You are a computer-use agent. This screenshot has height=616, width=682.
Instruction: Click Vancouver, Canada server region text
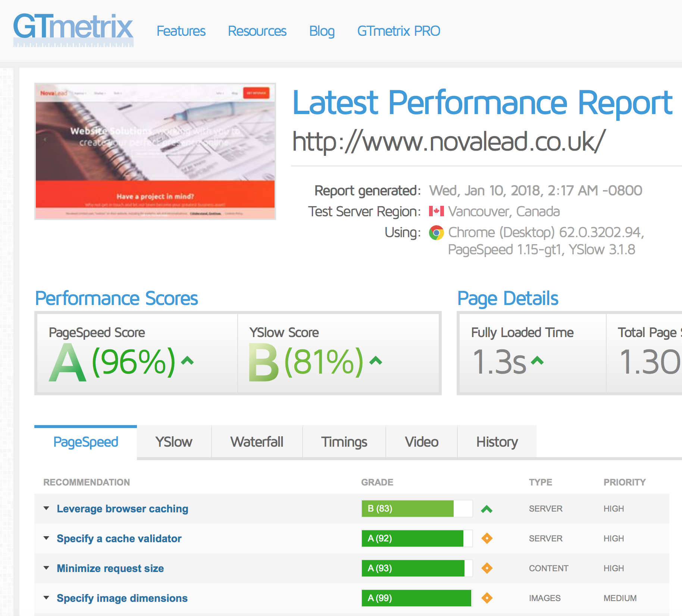(504, 211)
